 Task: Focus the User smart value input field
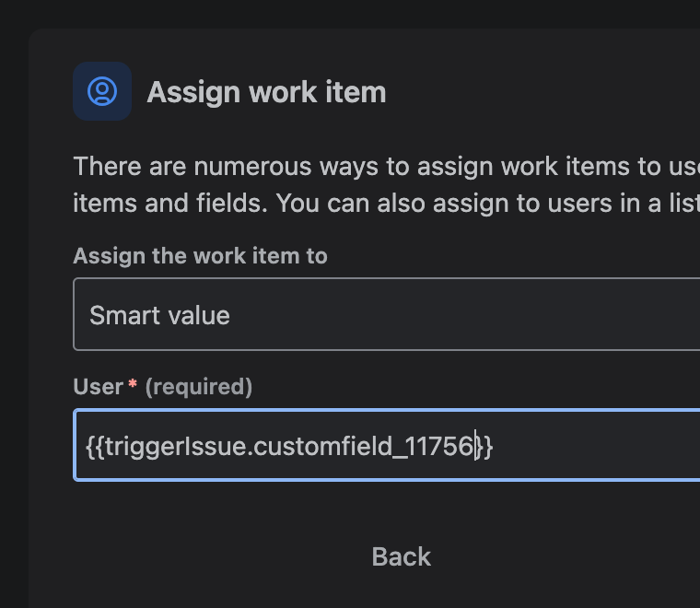pos(387,446)
